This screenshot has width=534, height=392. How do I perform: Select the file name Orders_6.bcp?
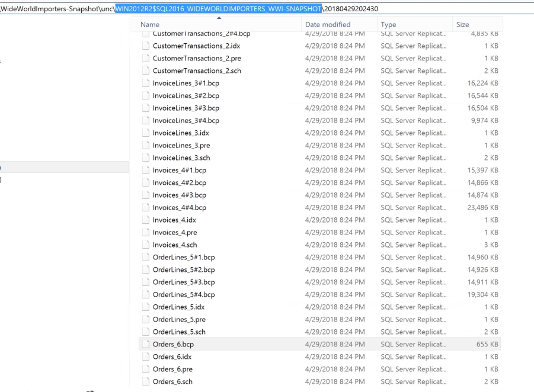point(173,345)
